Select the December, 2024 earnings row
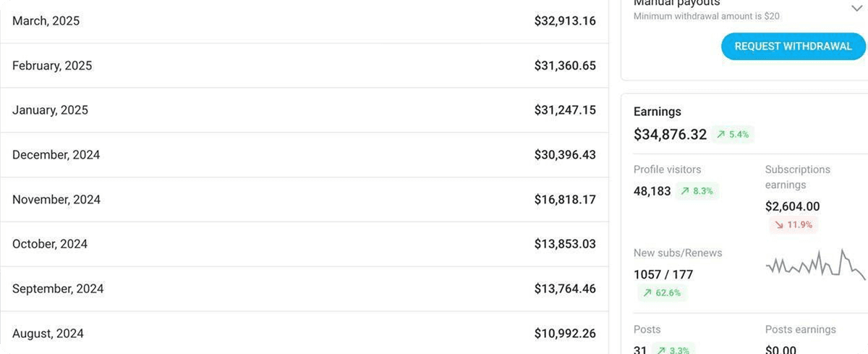Viewport: 868px width, 354px height. 304,155
